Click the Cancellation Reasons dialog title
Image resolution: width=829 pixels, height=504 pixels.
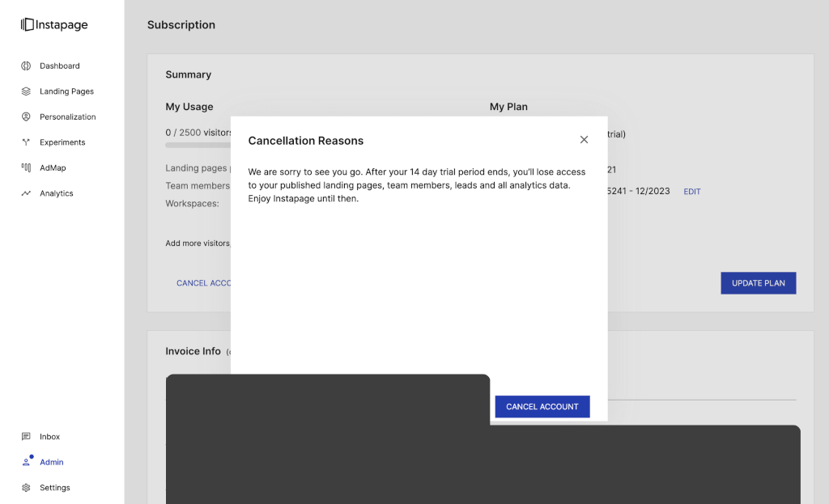(x=305, y=141)
